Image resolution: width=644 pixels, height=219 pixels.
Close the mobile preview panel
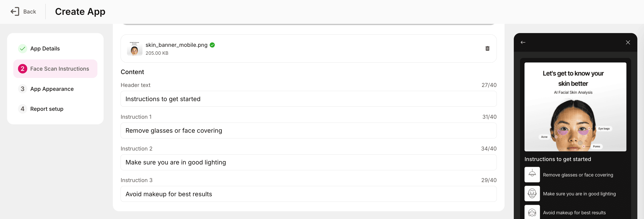pos(628,43)
